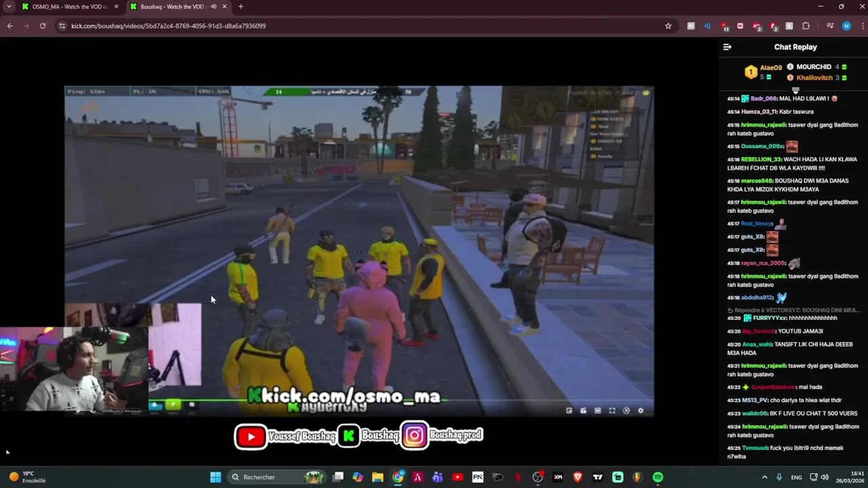Click username Oussama_009x in chat
This screenshot has height=488, width=868.
762,146
